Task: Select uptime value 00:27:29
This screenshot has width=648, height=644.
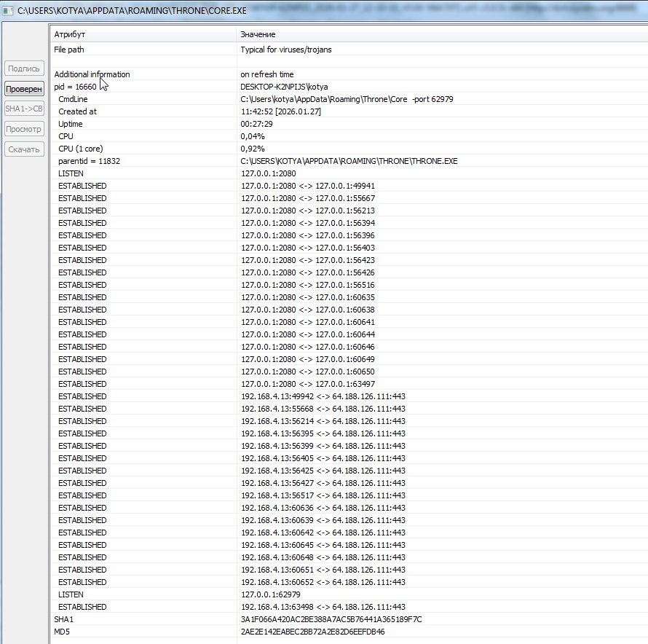Action: coord(256,124)
